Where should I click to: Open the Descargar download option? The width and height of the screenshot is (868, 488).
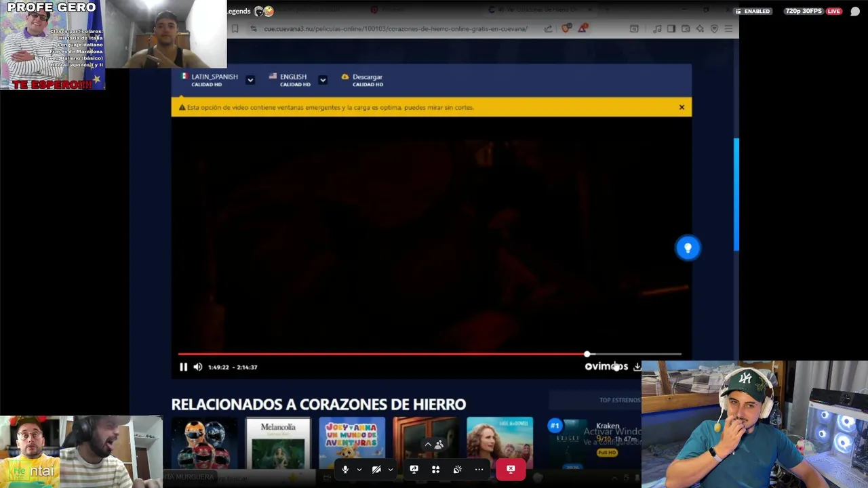click(x=362, y=80)
